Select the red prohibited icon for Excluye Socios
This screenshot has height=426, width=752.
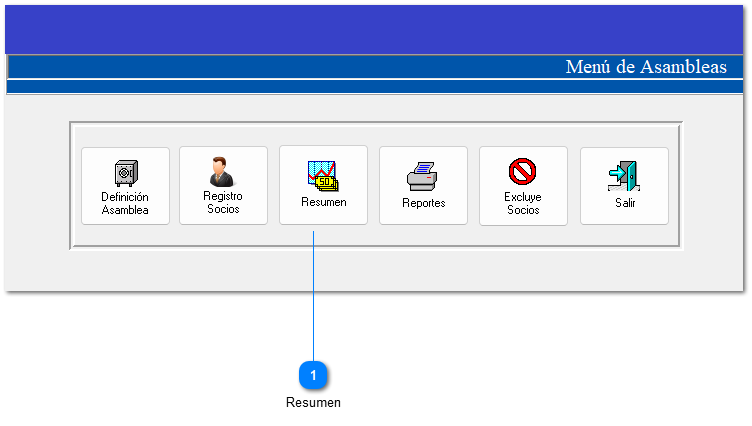coord(522,172)
